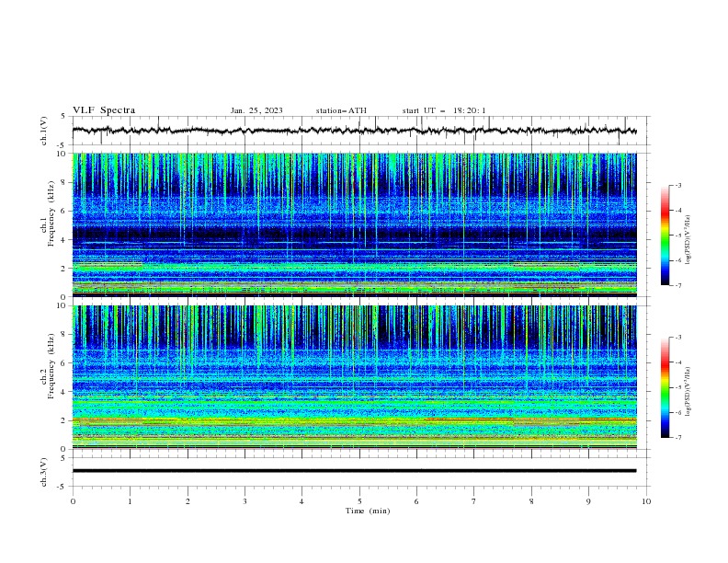Screen dimensions: 728x563
Task: Click the ch.2 colorbar "log(PSD)(V²/Hz)" label
Action: [x=688, y=391]
